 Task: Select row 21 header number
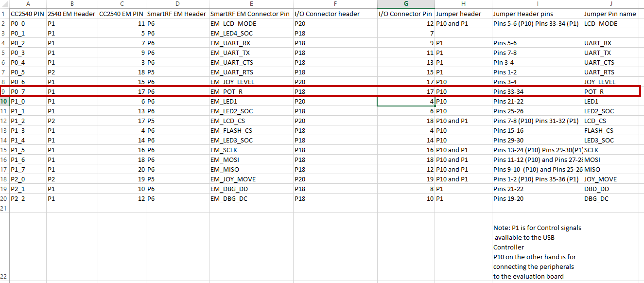pyautogui.click(x=4, y=208)
